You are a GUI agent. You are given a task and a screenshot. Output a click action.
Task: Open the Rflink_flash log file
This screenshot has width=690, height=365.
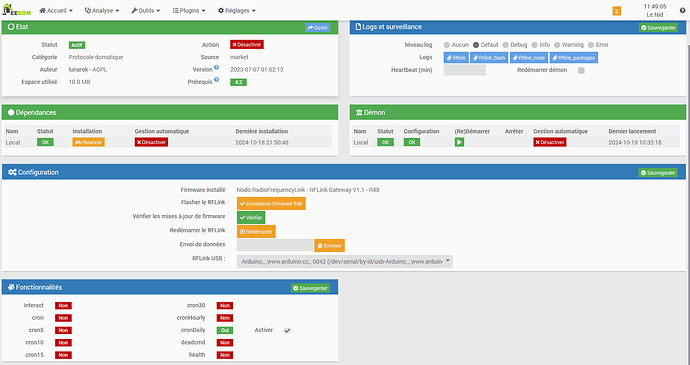pos(489,58)
